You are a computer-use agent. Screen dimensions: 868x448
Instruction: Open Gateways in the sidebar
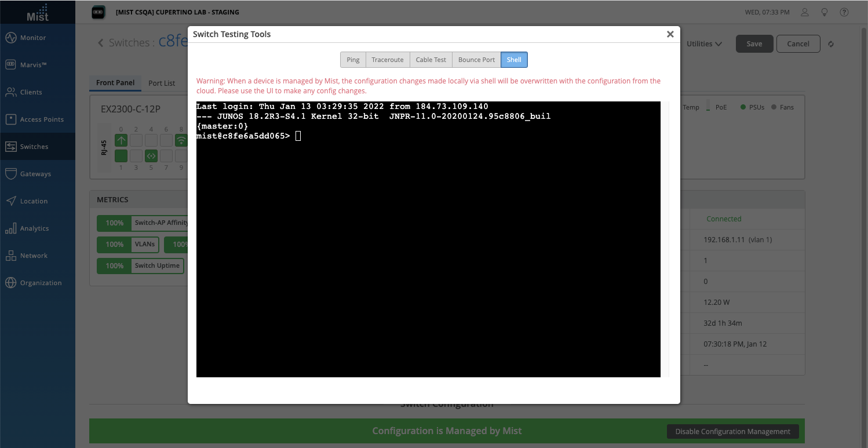[38, 174]
